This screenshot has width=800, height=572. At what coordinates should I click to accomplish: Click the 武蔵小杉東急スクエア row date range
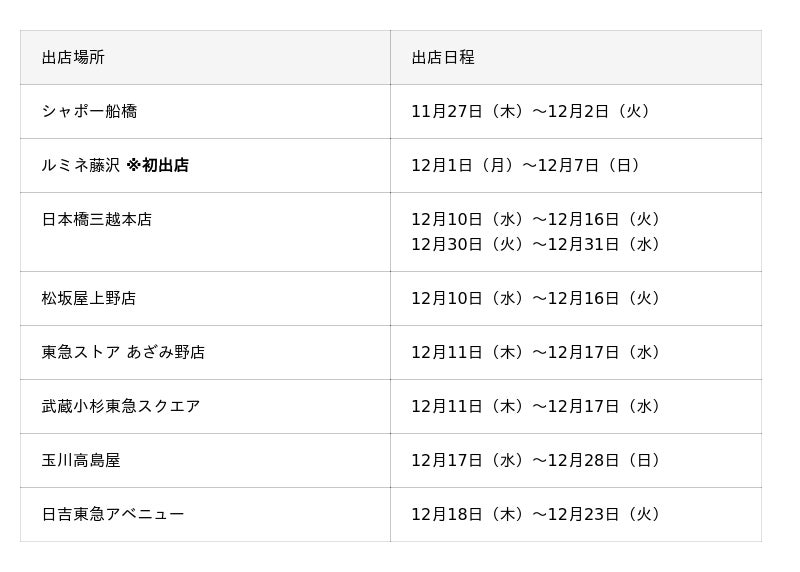pos(538,407)
